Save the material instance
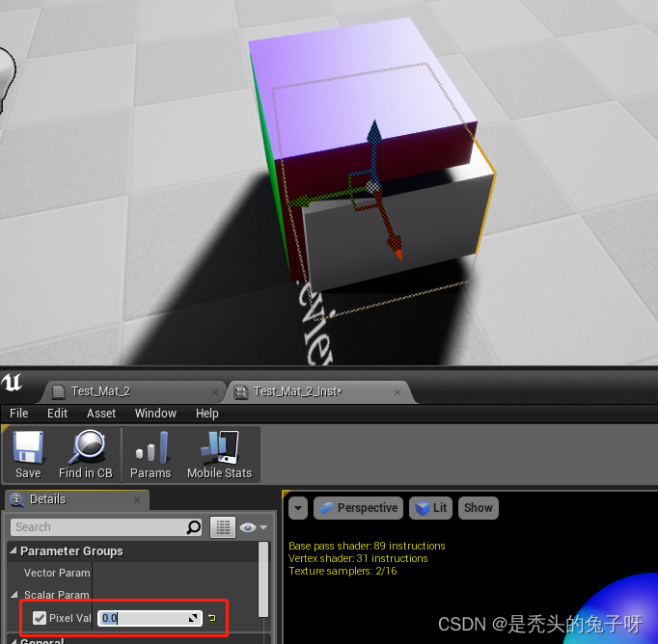Viewport: 658px width, 644px height. pos(28,455)
